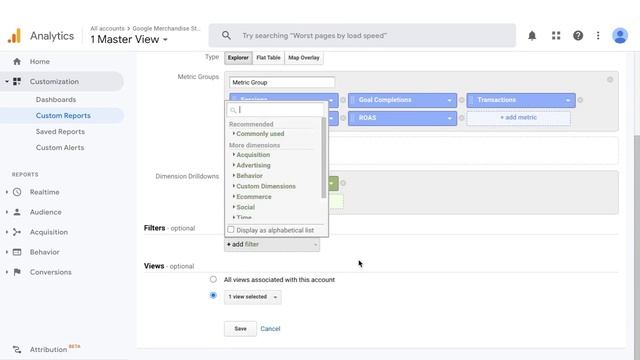Click the Conversions flag icon
The image size is (640, 360).
[x=17, y=272]
